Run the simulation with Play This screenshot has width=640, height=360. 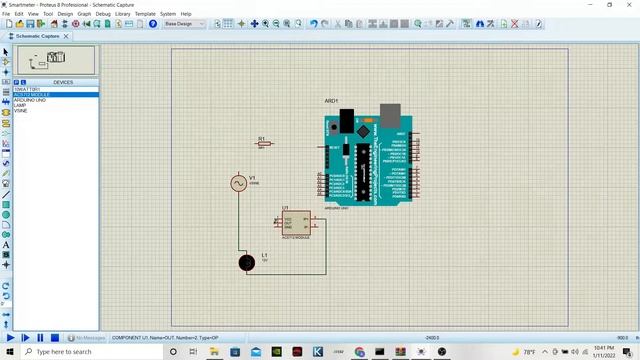pyautogui.click(x=10, y=338)
